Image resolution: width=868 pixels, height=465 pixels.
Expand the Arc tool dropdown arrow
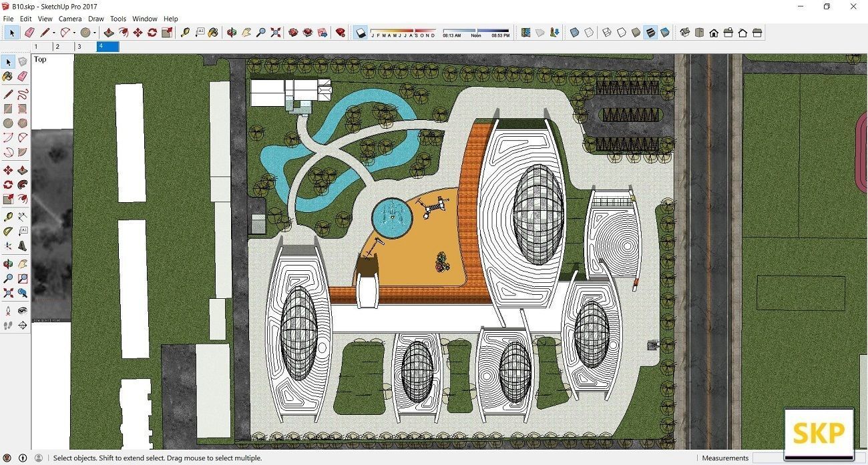[x=74, y=33]
